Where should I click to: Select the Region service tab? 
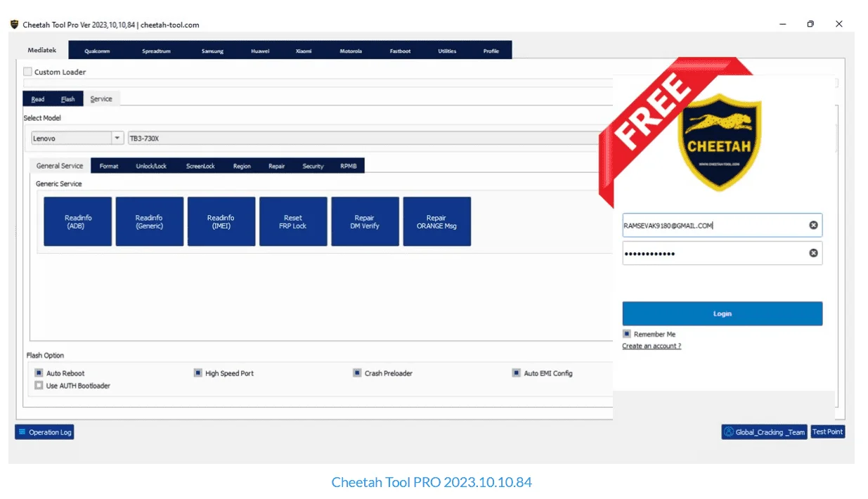[242, 166]
